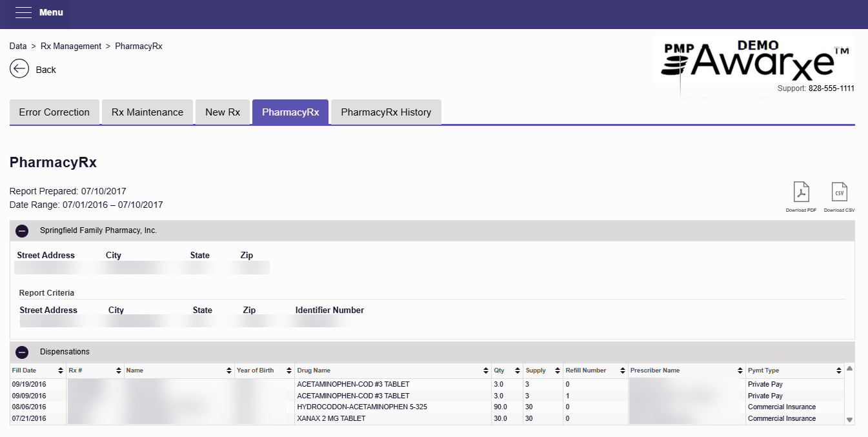
Task: Click ACETAMINOPHEN-COD #3 in the 09/09/2016 row
Action: point(353,396)
